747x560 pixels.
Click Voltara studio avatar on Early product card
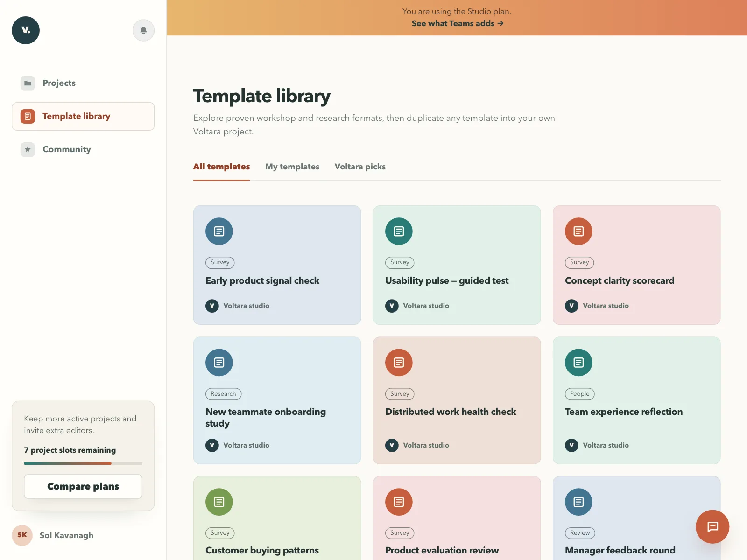point(212,306)
